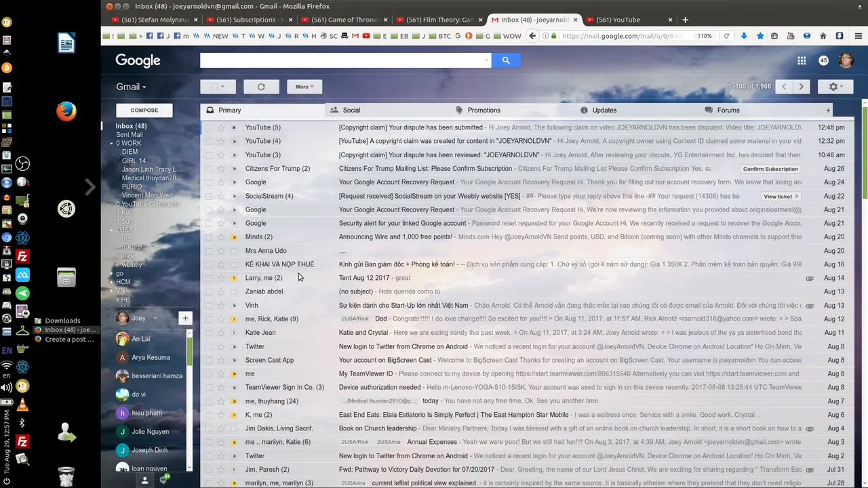Switch to the Social inbox tab
This screenshot has height=488, width=868.
click(387, 110)
